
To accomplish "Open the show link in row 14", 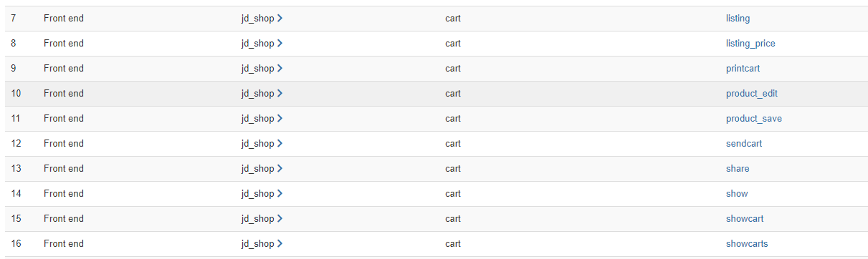I will click(x=737, y=194).
